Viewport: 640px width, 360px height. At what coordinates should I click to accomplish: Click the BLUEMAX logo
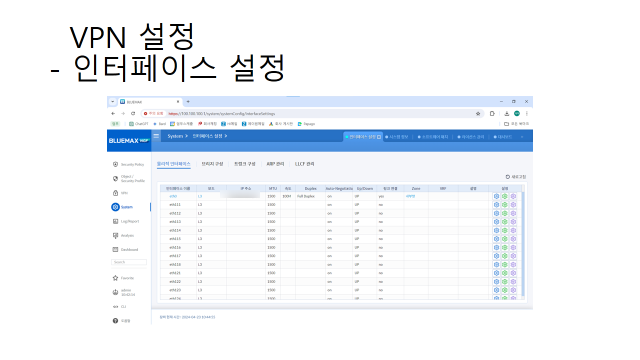coord(129,140)
